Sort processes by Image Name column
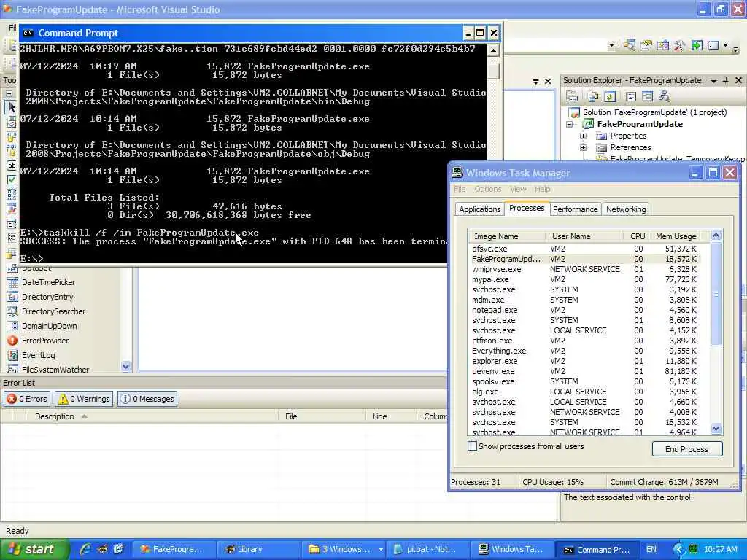This screenshot has height=560, width=747. click(x=506, y=236)
